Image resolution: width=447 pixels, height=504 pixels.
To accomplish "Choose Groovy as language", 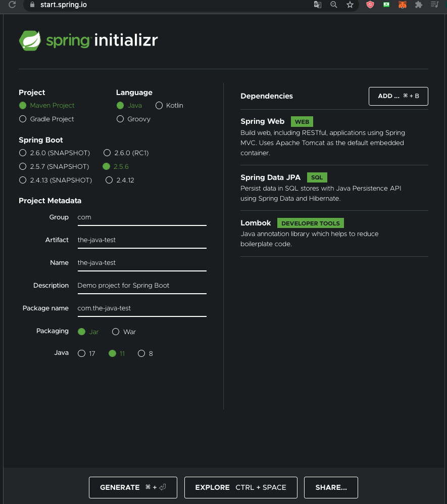I will coord(133,119).
